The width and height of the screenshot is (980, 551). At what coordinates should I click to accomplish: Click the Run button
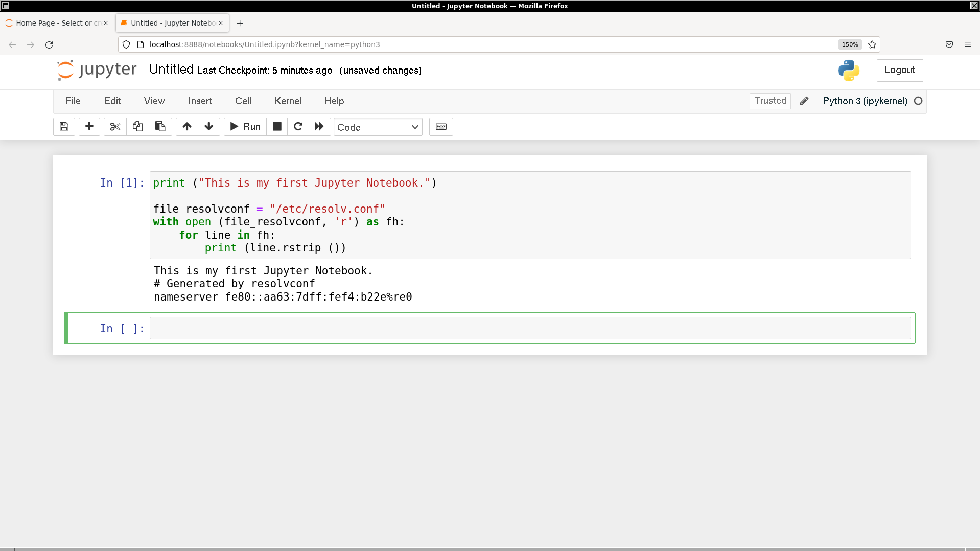(245, 127)
